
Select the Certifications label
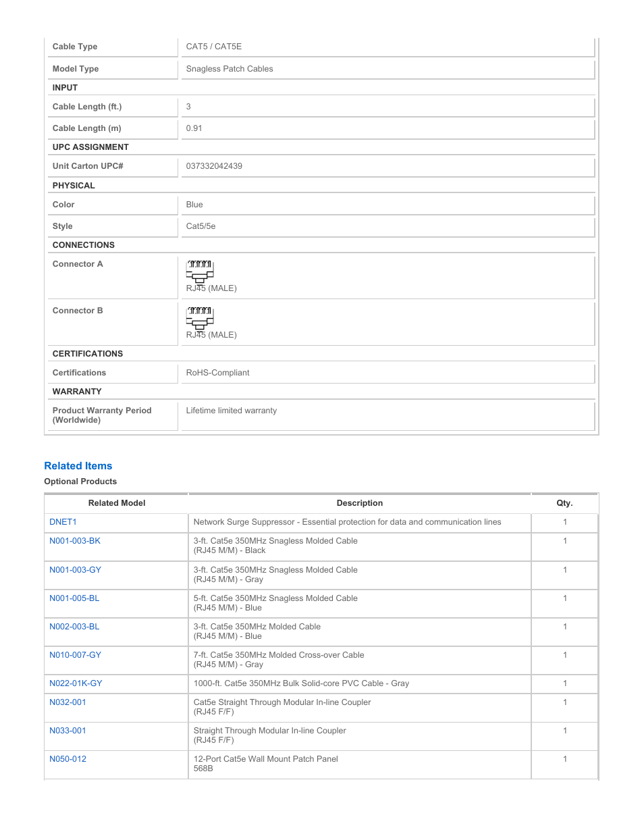[79, 373]
